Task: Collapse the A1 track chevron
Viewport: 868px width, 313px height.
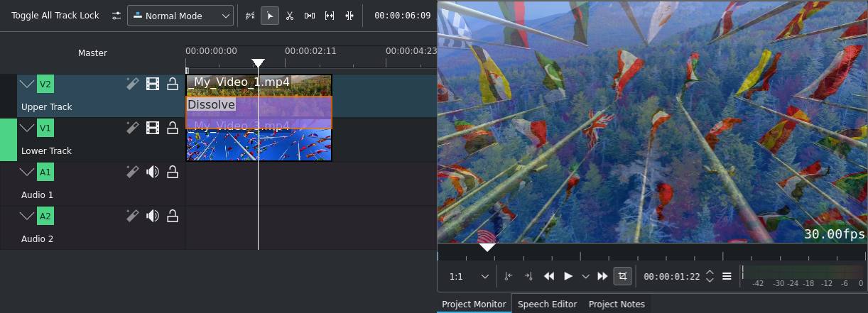Action: [27, 172]
